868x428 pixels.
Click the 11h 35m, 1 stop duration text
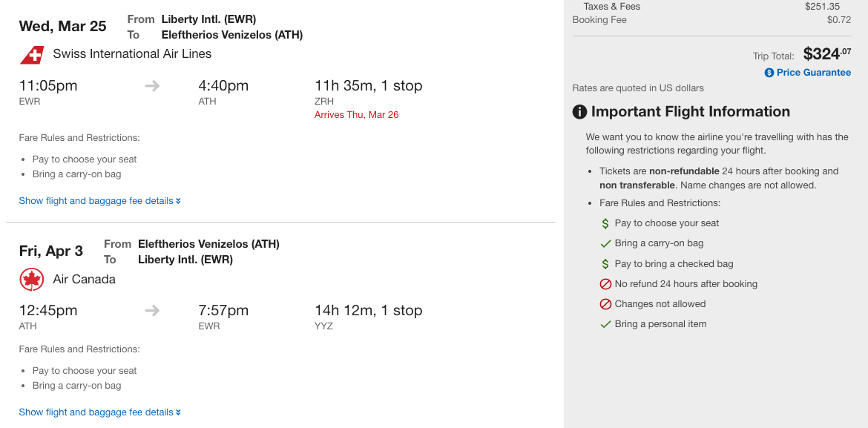[x=368, y=86]
